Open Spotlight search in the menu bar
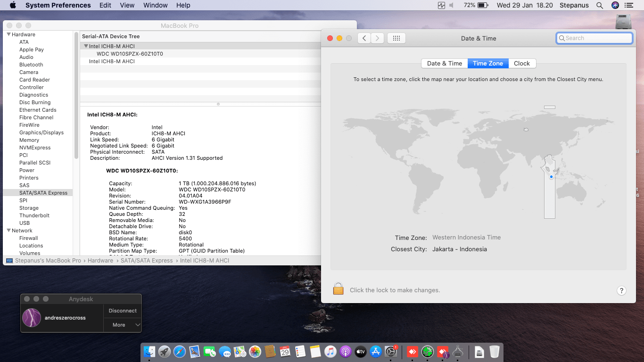This screenshot has height=362, width=644. (600, 5)
